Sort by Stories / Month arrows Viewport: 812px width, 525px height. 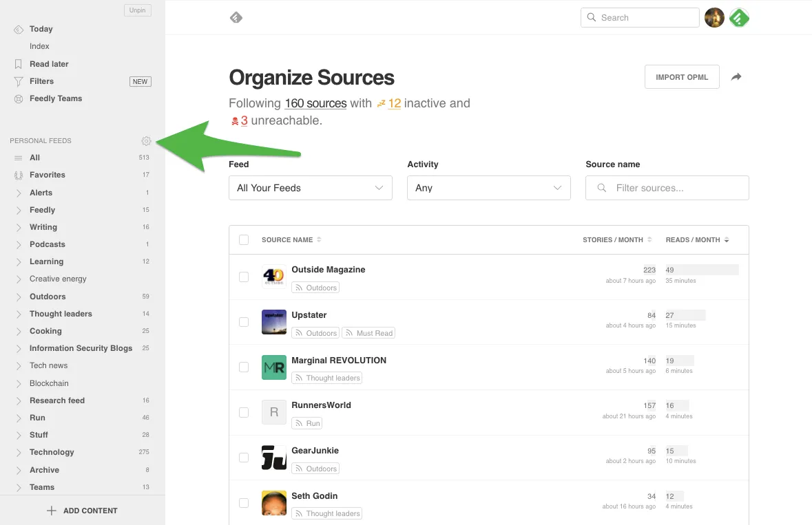[649, 239]
